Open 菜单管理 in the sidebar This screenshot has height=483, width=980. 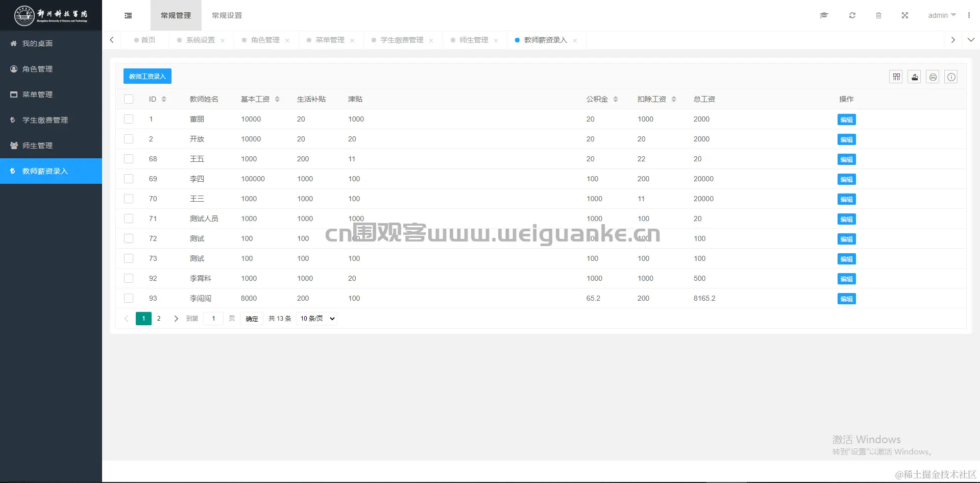click(51, 94)
